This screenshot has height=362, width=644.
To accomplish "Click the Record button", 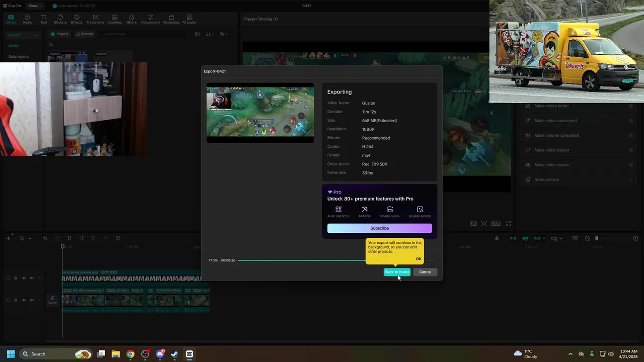I will click(x=85, y=34).
